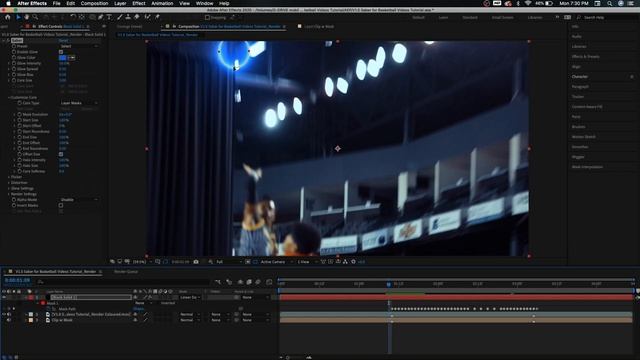640x360 pixels.
Task: Toggle Mask Evolution stopwatch icon
Action: 19,114
